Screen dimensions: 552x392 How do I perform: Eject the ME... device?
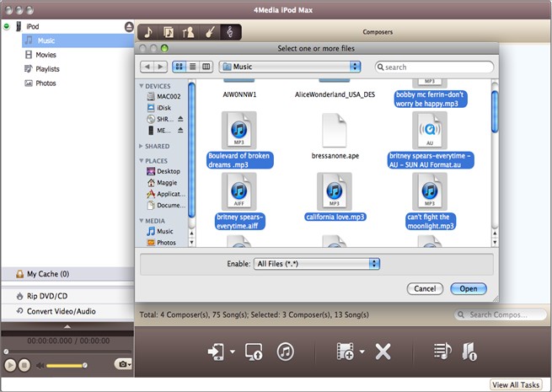[x=180, y=130]
